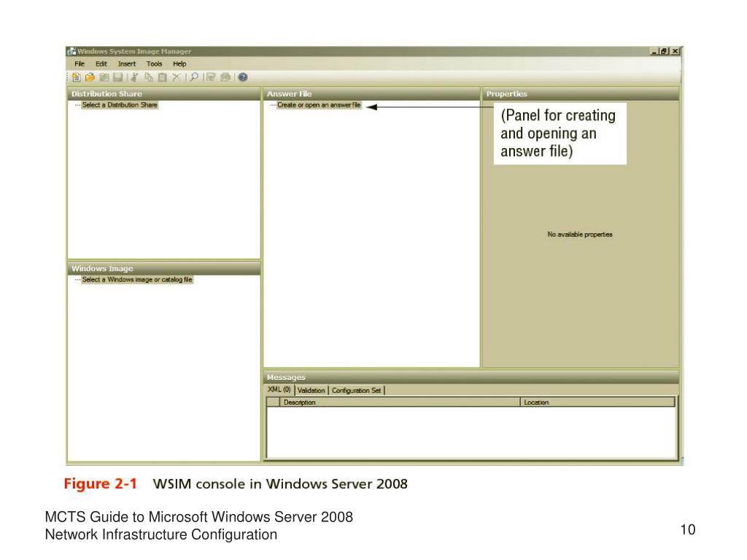
Task: Select 'Select a Windows image or catalog file'
Action: [137, 279]
